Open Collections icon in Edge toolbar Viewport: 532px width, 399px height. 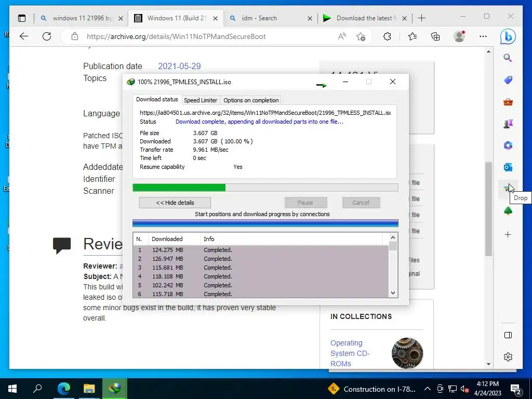[x=435, y=36]
